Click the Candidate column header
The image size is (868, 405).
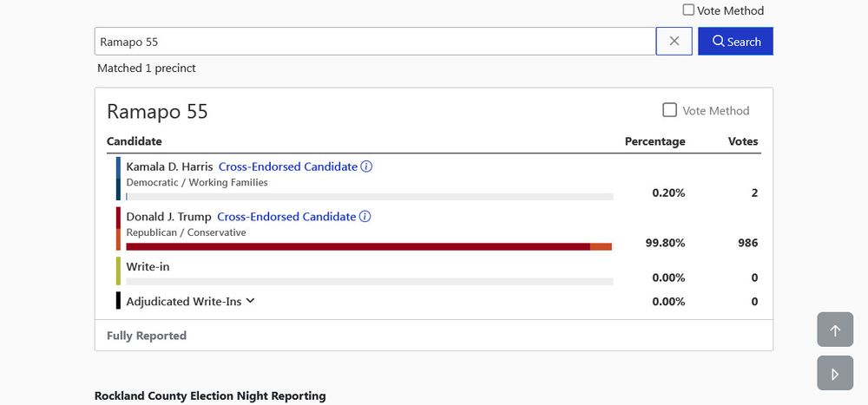[x=134, y=141]
